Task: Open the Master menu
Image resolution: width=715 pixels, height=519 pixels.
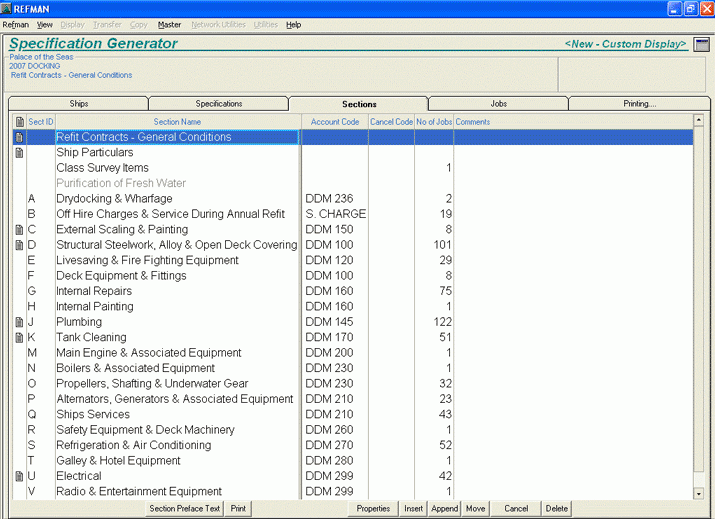Action: pos(169,24)
